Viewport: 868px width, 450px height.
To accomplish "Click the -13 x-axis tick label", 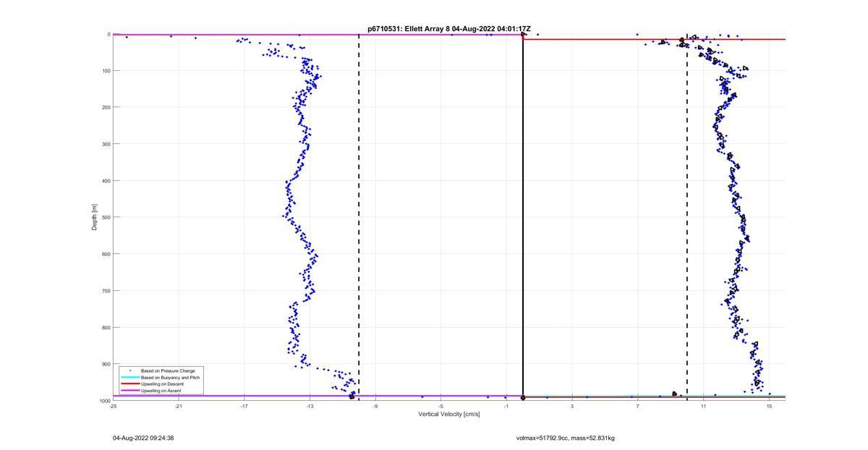I will pyautogui.click(x=310, y=406).
